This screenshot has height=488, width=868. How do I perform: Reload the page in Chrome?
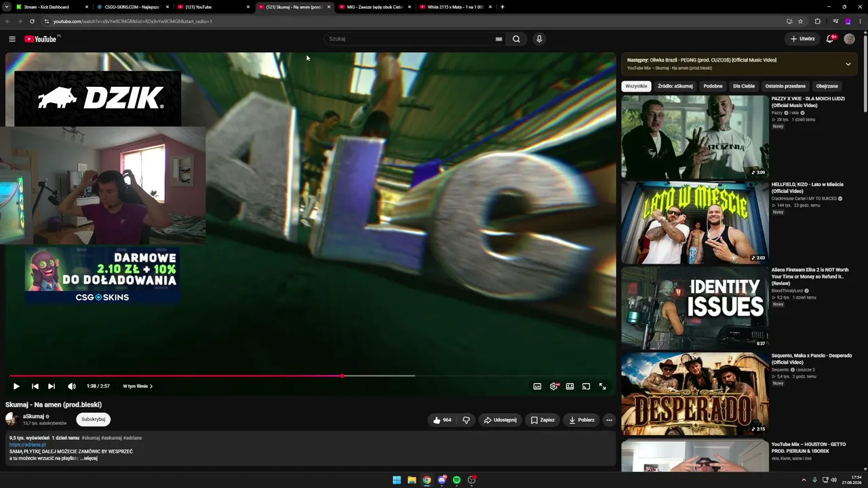click(x=32, y=21)
